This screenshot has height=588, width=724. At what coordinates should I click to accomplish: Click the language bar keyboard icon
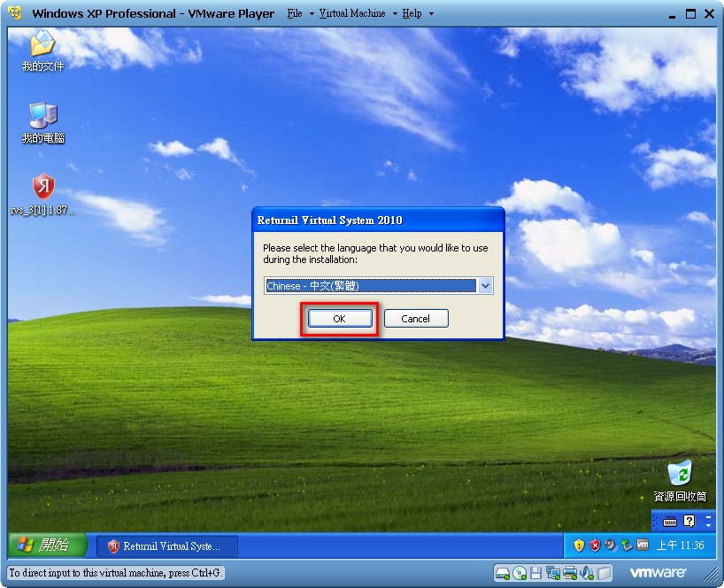pyautogui.click(x=669, y=522)
